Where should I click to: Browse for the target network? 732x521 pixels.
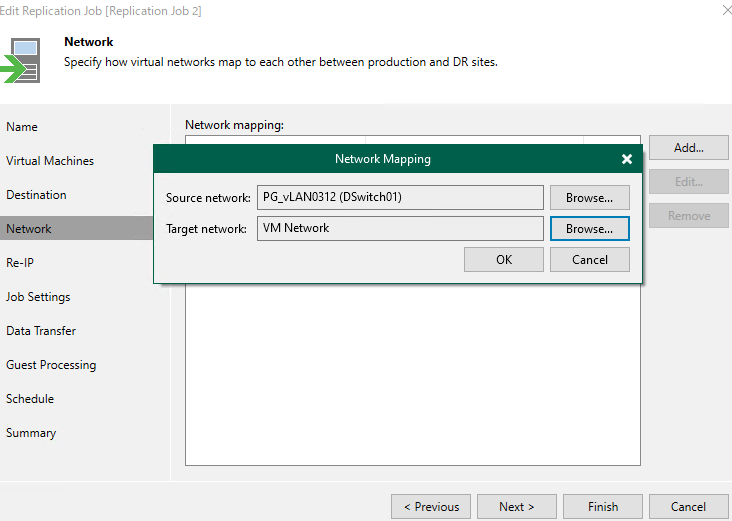point(590,228)
